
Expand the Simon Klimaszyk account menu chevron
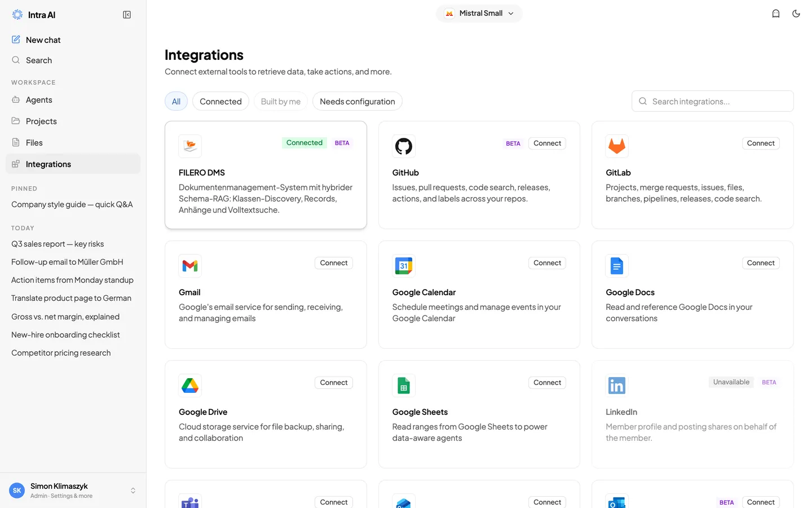[133, 491]
